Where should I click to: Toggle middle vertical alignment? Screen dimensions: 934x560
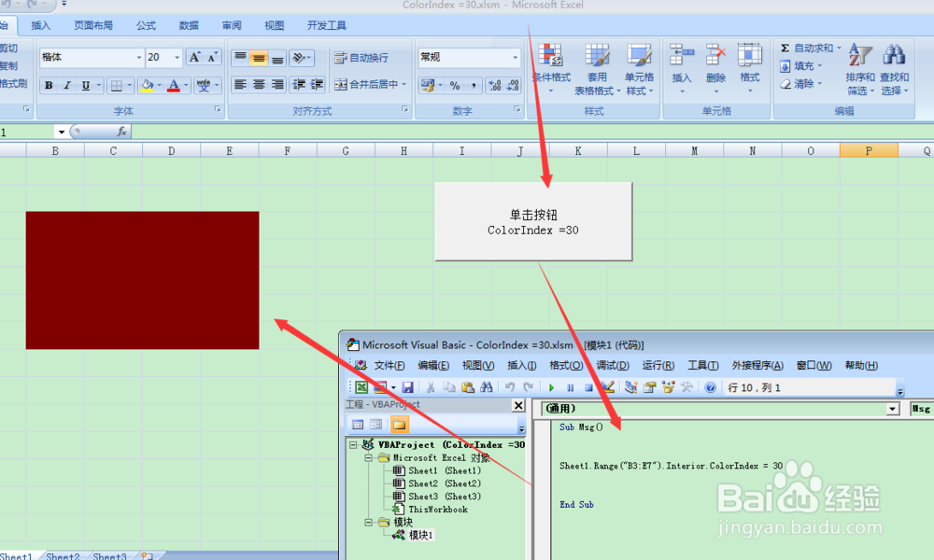coord(259,58)
